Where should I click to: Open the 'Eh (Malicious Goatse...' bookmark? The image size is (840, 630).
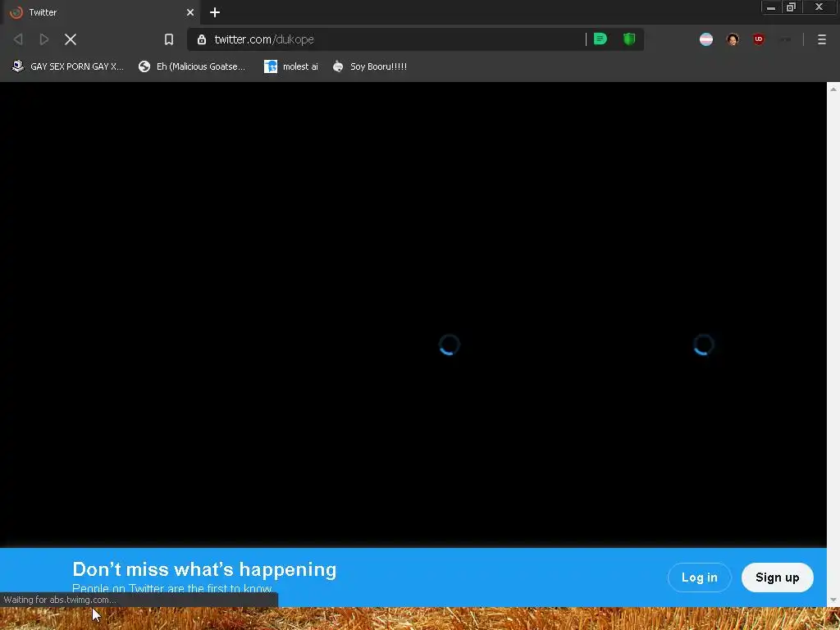(x=192, y=66)
